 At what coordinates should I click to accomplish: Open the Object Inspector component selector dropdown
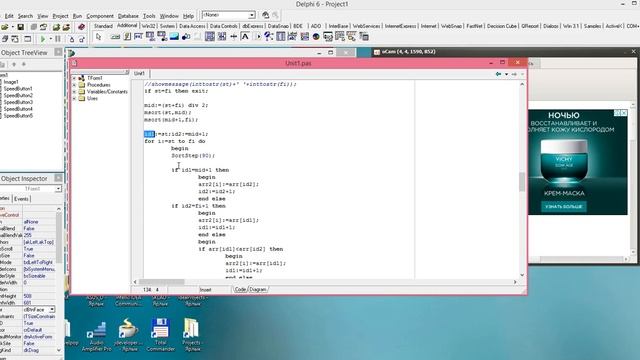point(58,189)
